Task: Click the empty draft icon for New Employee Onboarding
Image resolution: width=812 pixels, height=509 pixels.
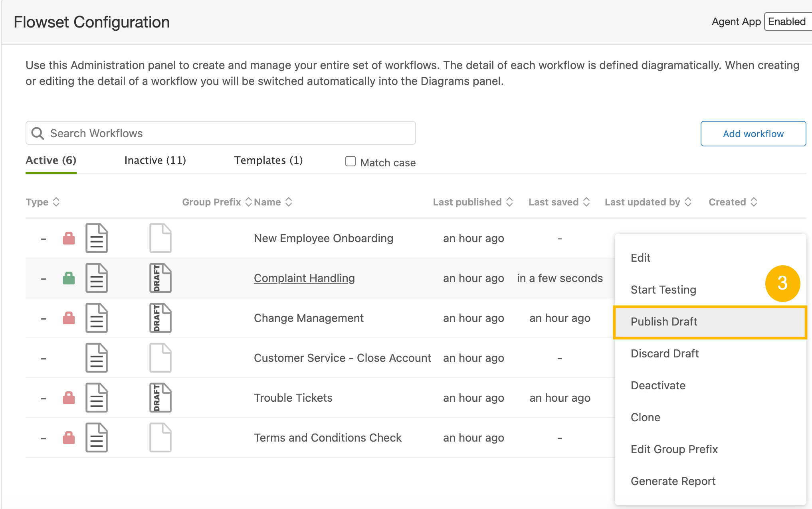Action: tap(160, 238)
